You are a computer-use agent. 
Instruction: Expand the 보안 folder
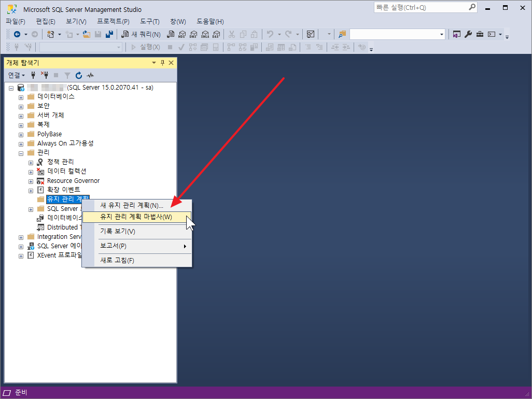pos(21,107)
